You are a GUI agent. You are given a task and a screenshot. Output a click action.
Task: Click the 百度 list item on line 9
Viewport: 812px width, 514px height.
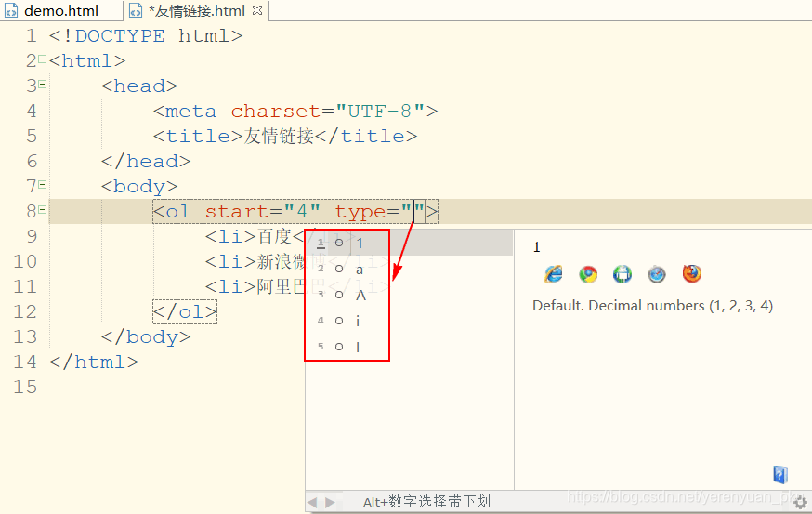tap(274, 236)
